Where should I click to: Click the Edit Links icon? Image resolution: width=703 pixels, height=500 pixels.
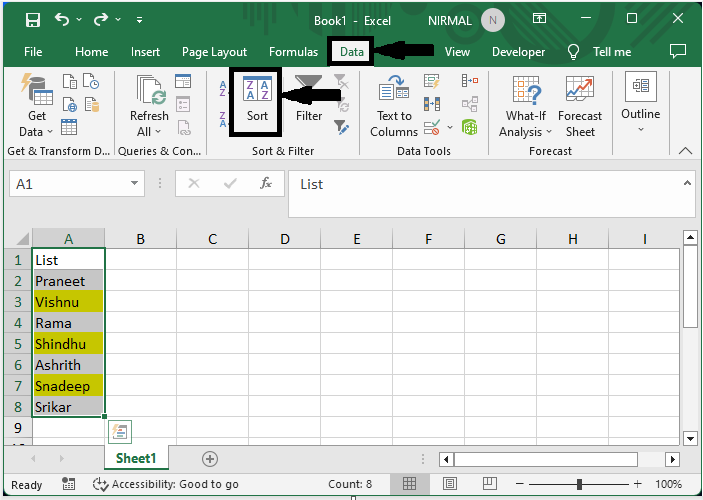click(x=184, y=128)
